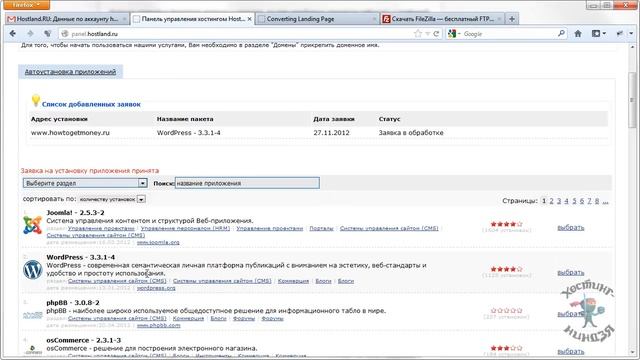Click the star rating for Joomla
The height and width of the screenshot is (360, 640).
(506, 224)
